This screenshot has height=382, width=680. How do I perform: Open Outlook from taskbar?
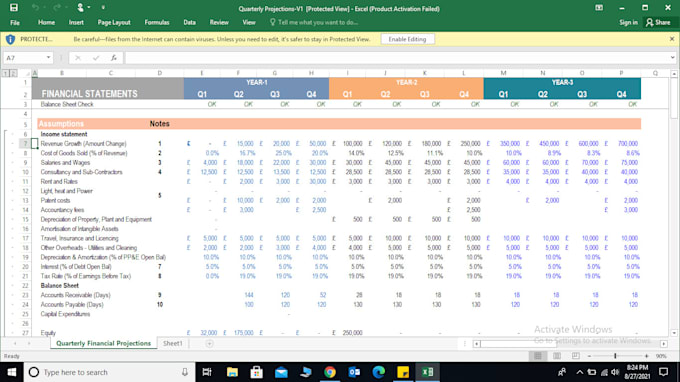pyautogui.click(x=354, y=372)
